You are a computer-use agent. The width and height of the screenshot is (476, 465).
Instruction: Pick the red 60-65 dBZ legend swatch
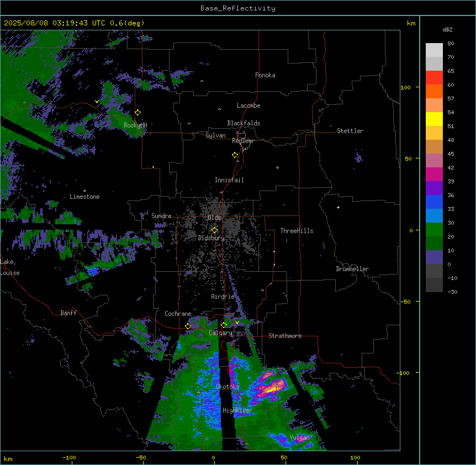coord(434,78)
